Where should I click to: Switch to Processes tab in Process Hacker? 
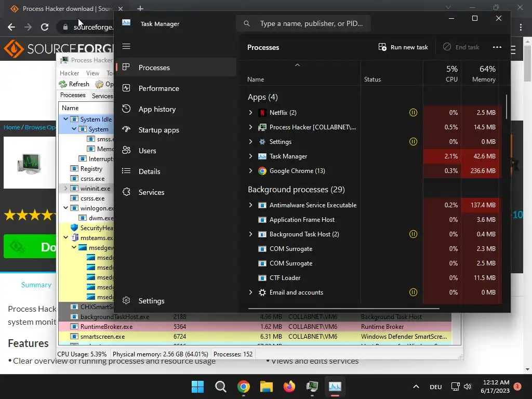tap(73, 95)
